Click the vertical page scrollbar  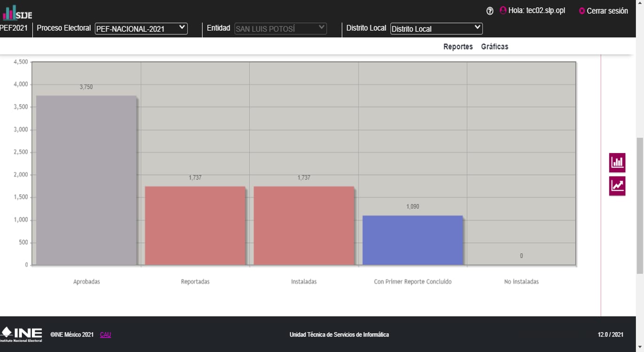pos(640,205)
